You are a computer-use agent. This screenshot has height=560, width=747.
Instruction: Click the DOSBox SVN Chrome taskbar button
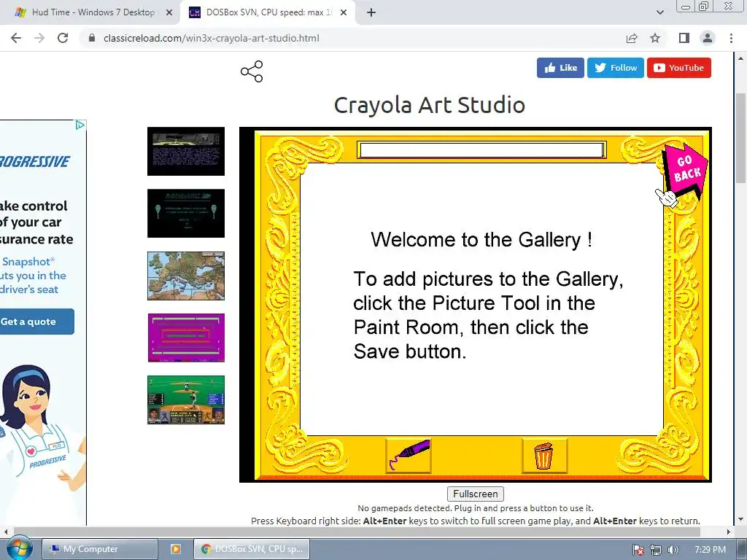pos(252,549)
